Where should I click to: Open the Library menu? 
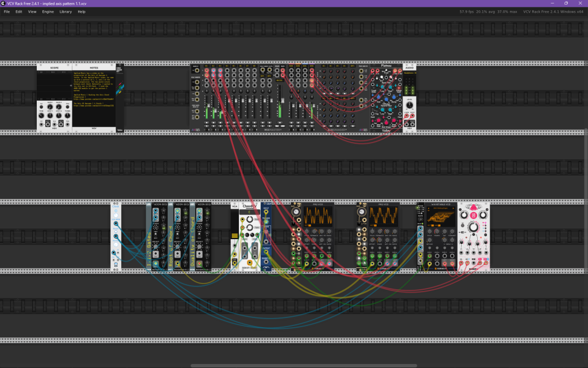click(65, 11)
